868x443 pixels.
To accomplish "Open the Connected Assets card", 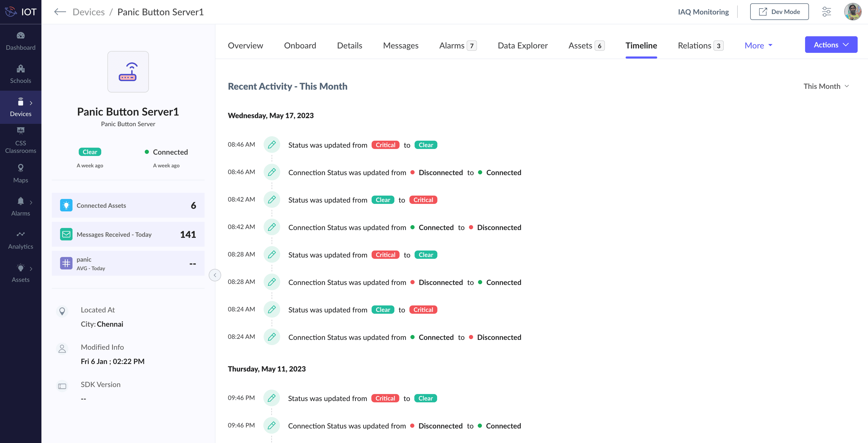I will click(128, 205).
